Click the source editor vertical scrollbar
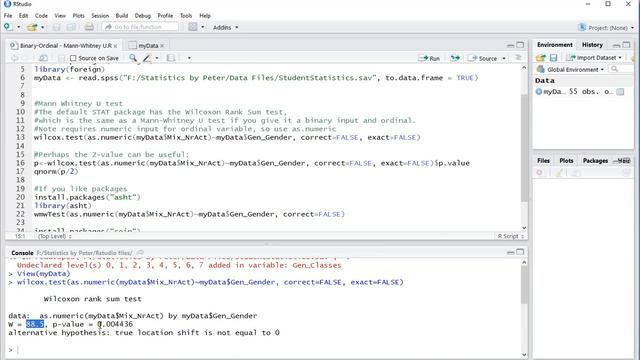The height and width of the screenshot is (360, 640). tap(524, 147)
